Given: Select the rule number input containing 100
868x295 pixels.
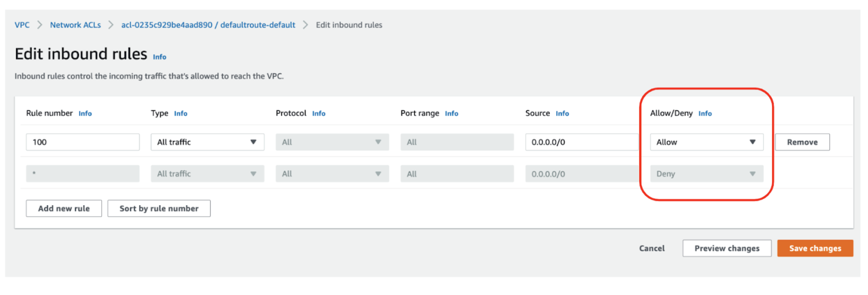Looking at the screenshot, I should point(83,142).
